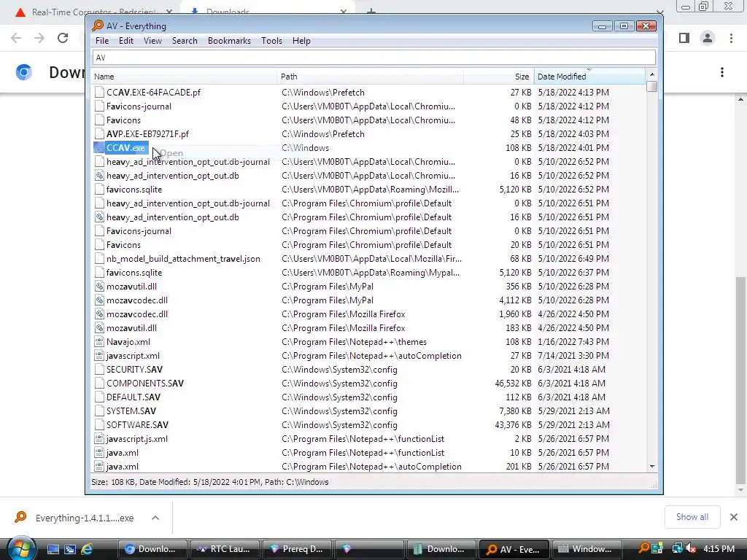Screen dimensions: 747x560
Task: Click the Navajo.xml file icon
Action: 99,341
